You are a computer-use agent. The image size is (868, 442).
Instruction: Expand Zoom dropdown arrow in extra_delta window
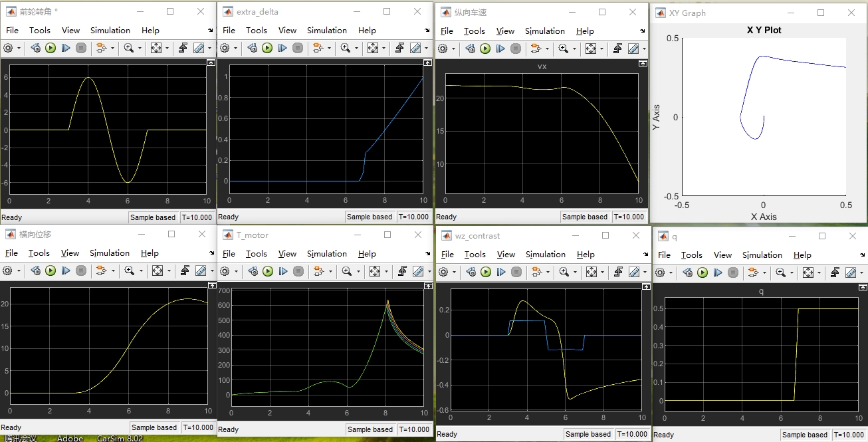pos(356,48)
